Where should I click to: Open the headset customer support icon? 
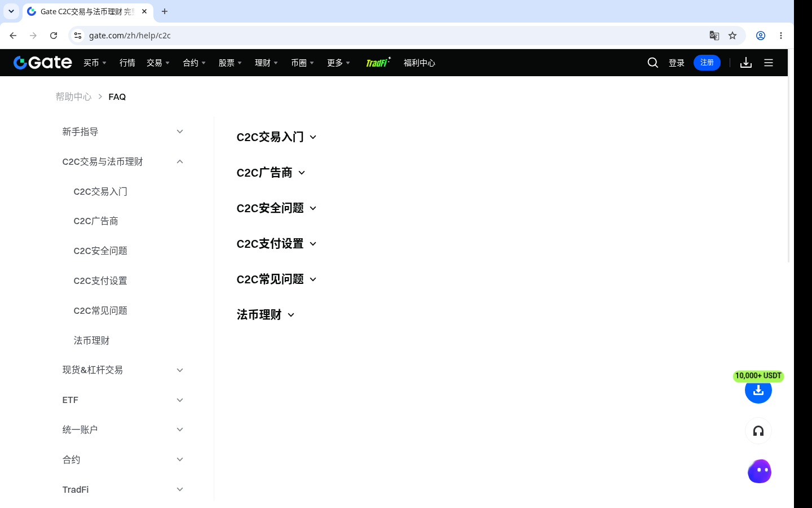click(758, 431)
